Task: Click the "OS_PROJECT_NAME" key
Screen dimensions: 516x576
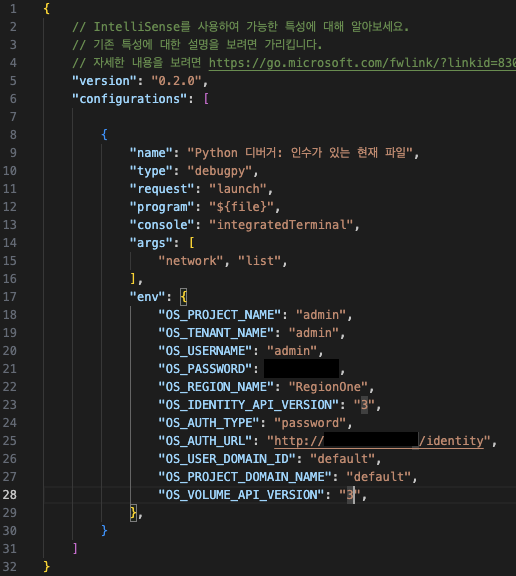Action: 220,315
